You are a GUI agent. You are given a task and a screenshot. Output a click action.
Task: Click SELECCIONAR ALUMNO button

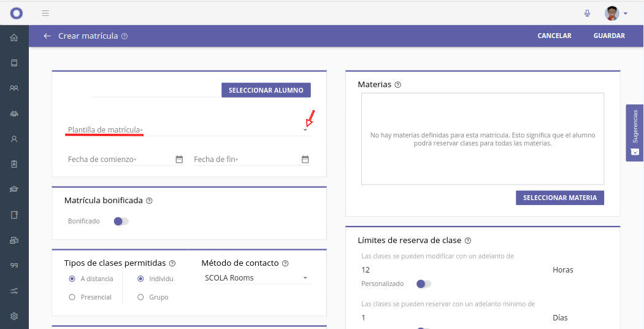[x=266, y=90]
